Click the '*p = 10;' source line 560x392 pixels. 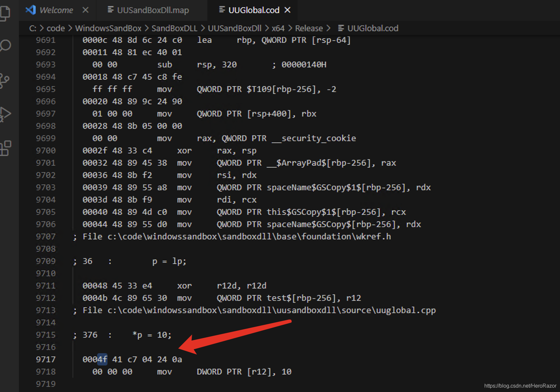[152, 335]
